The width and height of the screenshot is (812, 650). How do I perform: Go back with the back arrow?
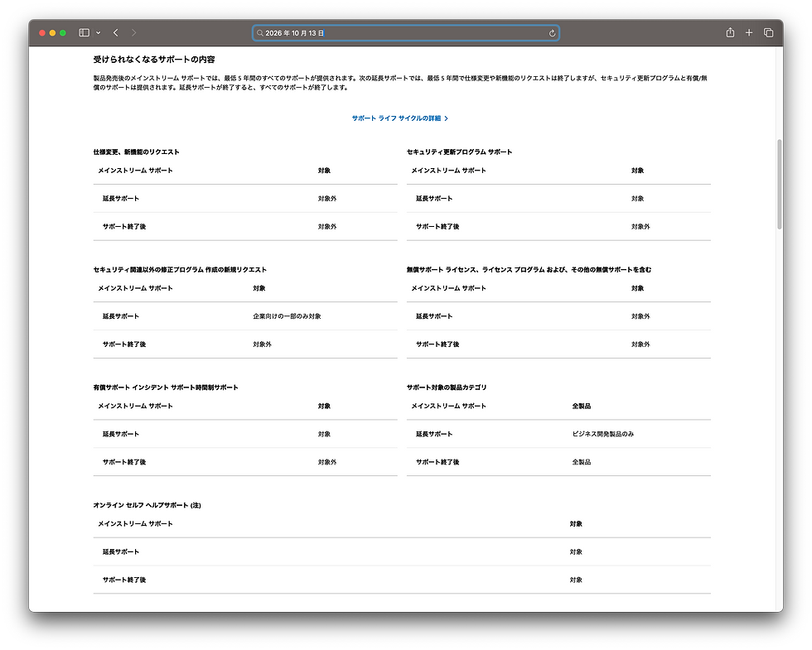[x=115, y=32]
